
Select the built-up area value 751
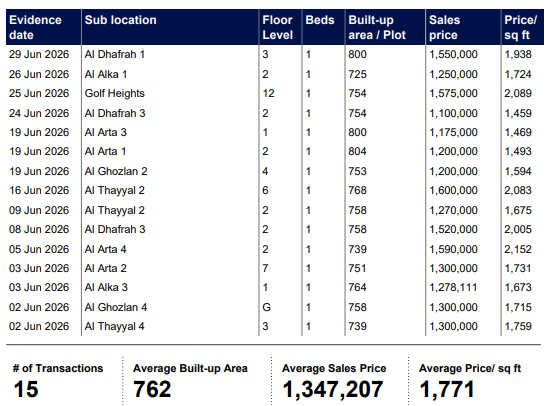pyautogui.click(x=357, y=268)
